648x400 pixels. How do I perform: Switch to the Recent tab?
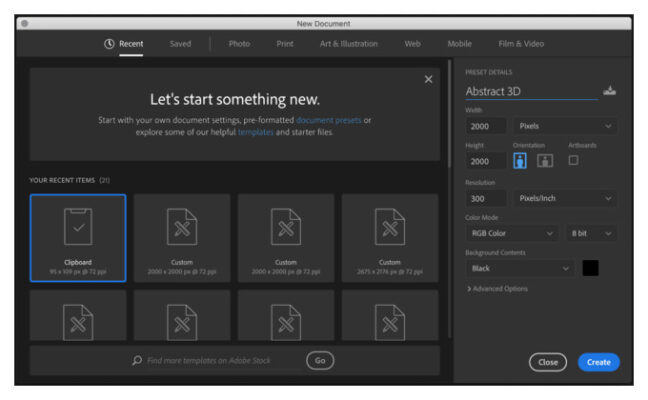coord(131,44)
